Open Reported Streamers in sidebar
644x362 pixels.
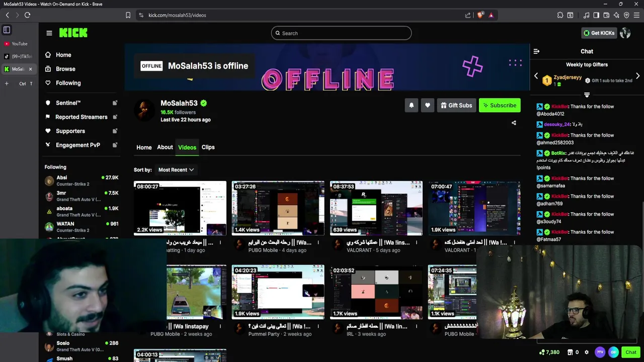[x=81, y=117]
